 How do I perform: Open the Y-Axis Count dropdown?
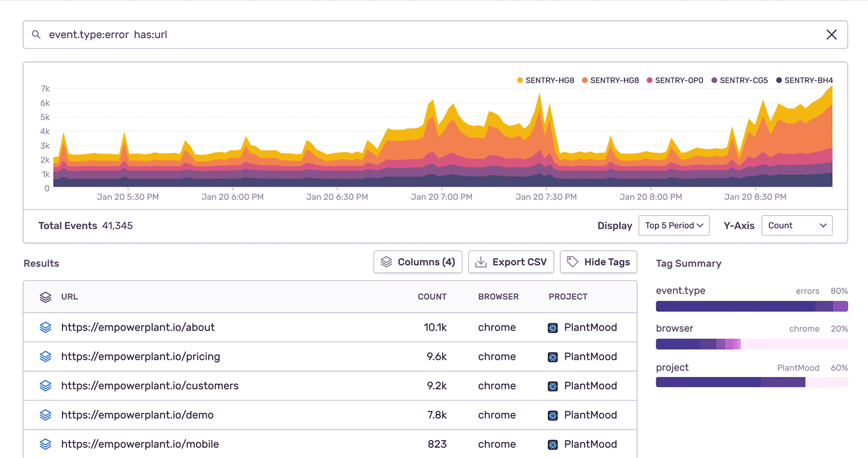tap(797, 225)
